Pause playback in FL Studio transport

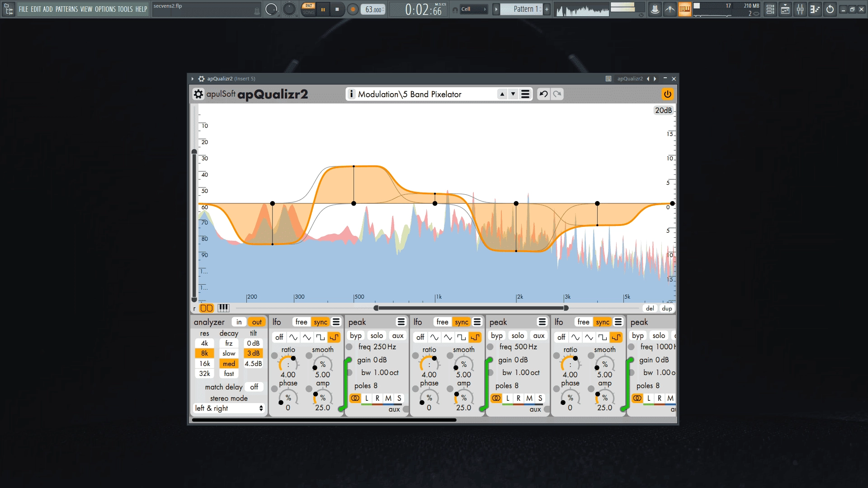323,9
